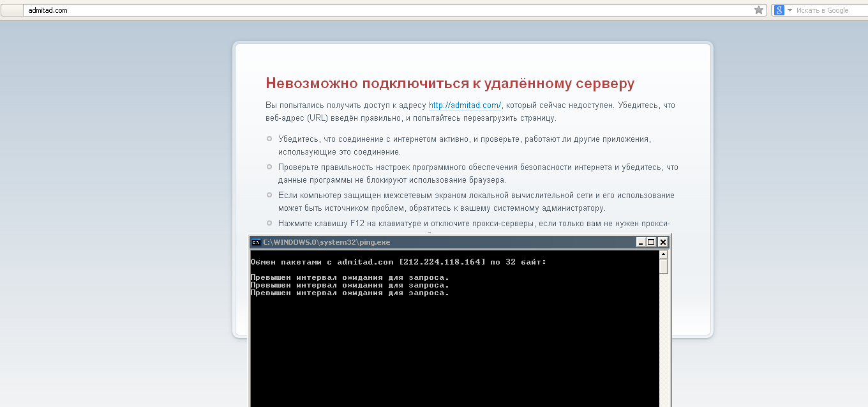Click the console vertical scrollbar thumb

tap(664, 266)
